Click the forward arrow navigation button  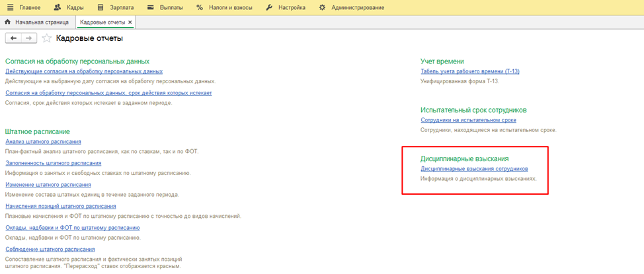tap(28, 38)
